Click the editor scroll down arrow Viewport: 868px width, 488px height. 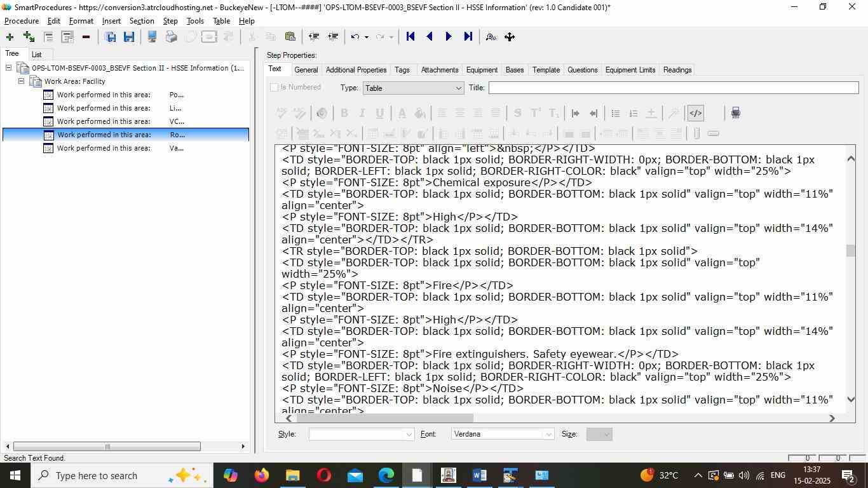tap(851, 399)
